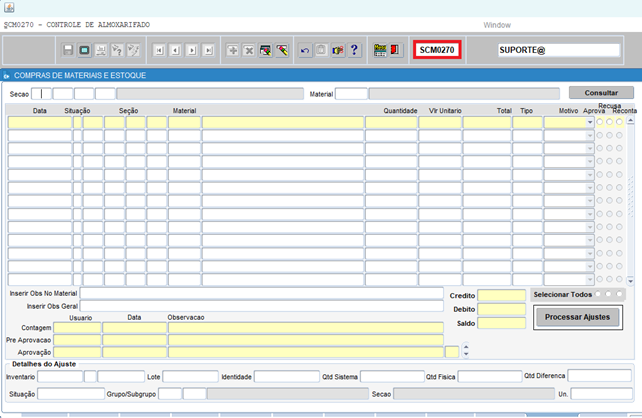Open Motivo dropdown in highlighted first row

click(590, 122)
